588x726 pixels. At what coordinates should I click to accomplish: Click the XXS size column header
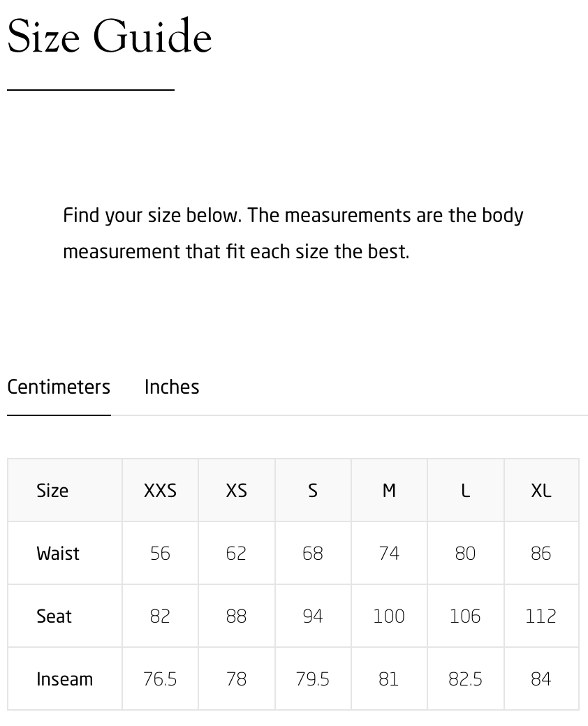pyautogui.click(x=160, y=491)
